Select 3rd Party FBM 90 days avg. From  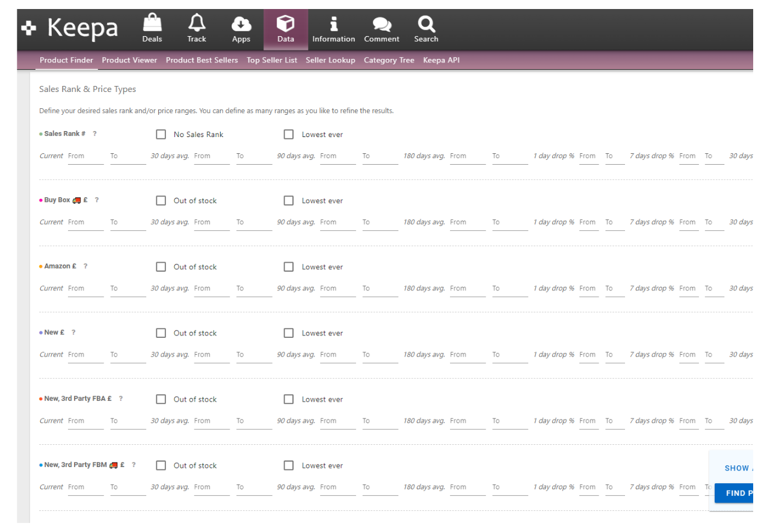[x=337, y=487]
